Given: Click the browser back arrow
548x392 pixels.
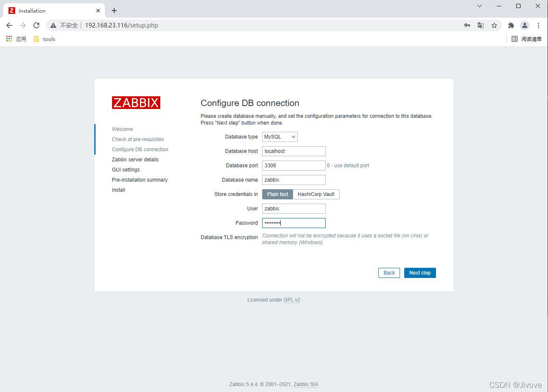Looking at the screenshot, I should (x=9, y=25).
